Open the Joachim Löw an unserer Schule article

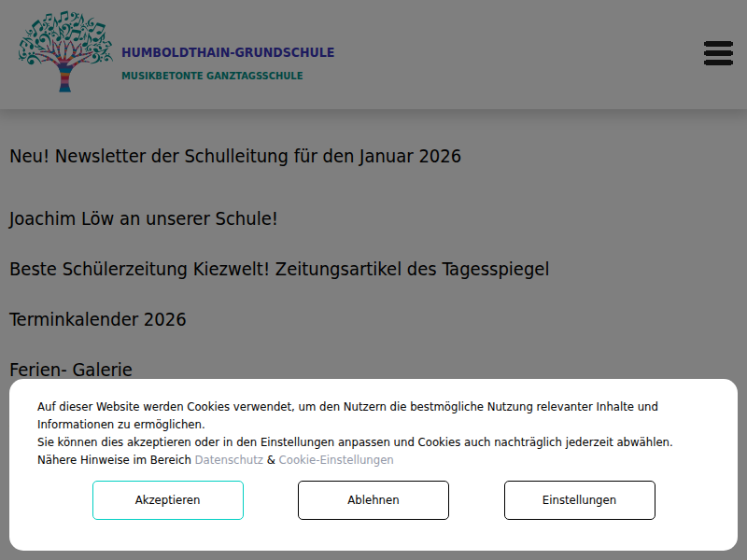pos(144,219)
